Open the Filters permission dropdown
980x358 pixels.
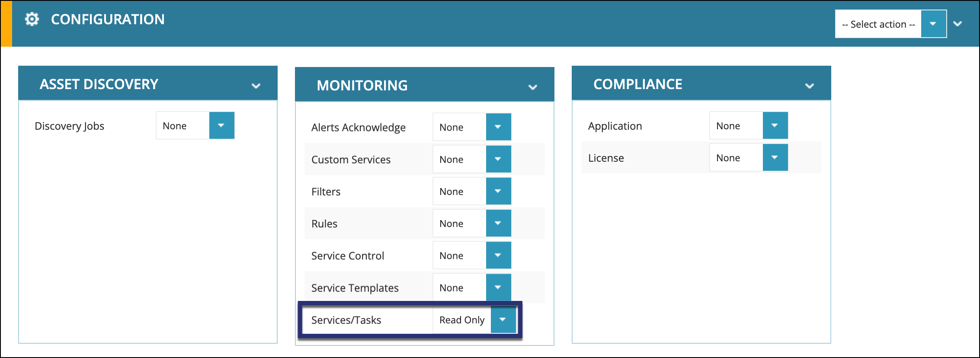tap(472, 191)
